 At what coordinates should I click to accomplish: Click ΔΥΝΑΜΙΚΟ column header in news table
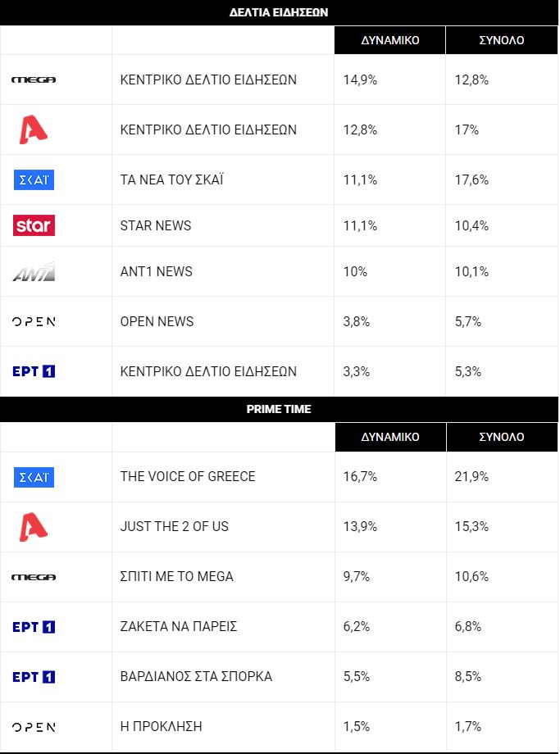click(389, 40)
